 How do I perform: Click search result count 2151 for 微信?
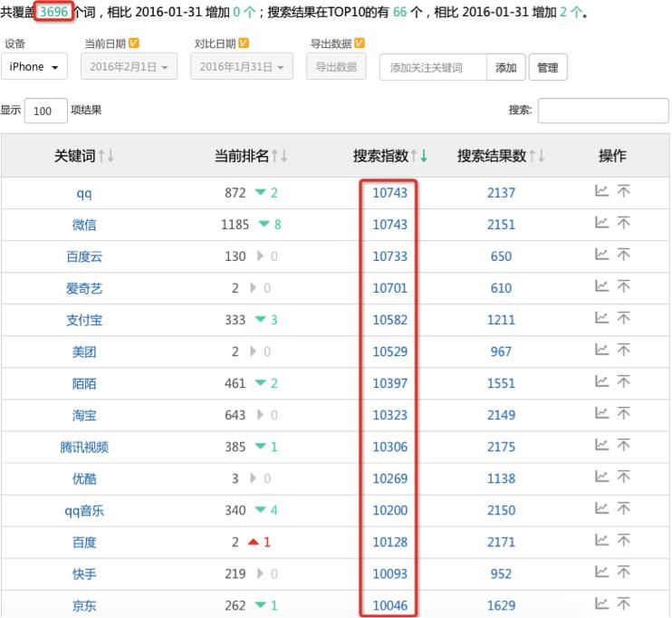tap(501, 225)
